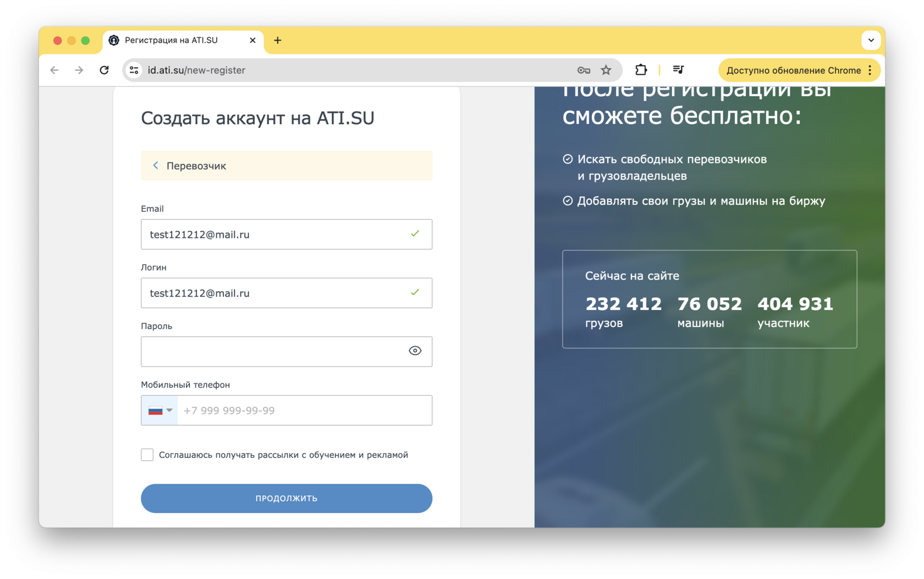Click the Пароль input field
The height and width of the screenshot is (579, 924).
coord(272,352)
